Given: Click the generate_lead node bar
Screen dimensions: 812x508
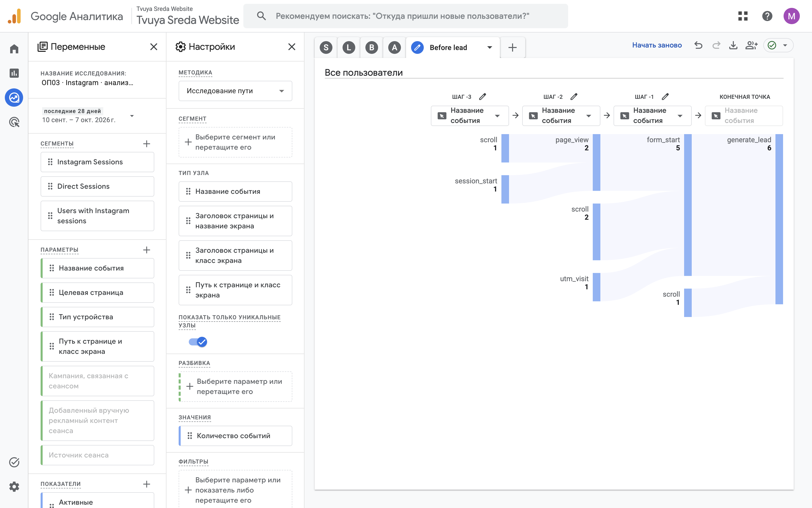Looking at the screenshot, I should click(779, 219).
